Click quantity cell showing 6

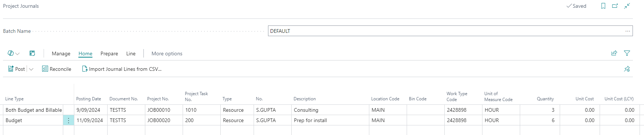click(540, 120)
